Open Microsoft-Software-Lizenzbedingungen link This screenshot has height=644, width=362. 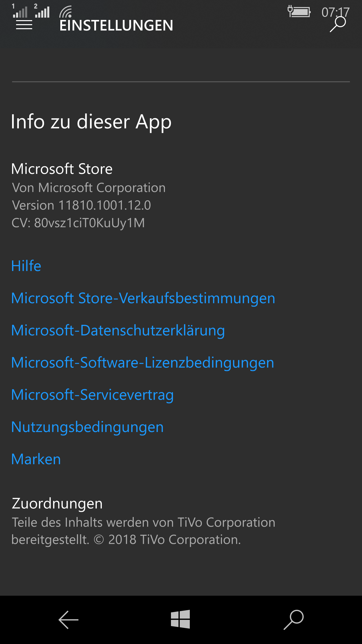143,363
